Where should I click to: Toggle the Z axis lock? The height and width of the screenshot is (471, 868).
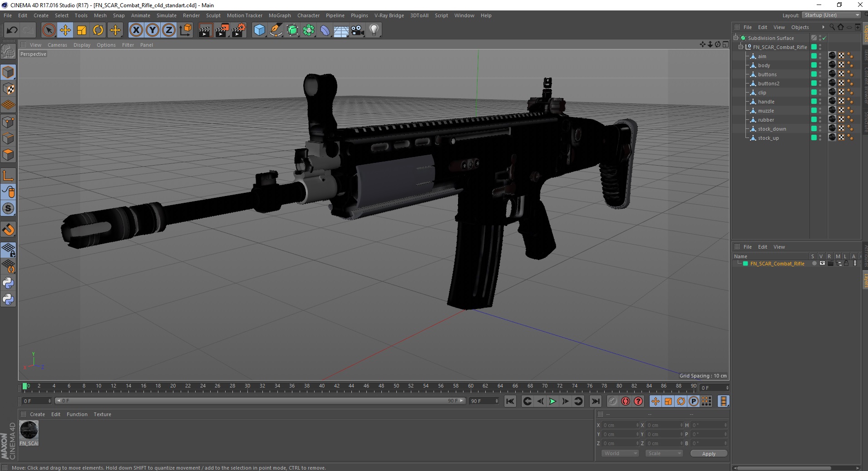click(x=169, y=30)
